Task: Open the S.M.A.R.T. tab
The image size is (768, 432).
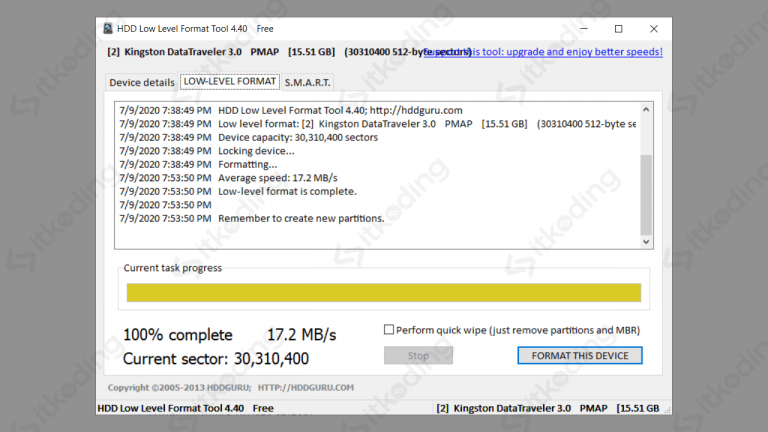Action: [x=307, y=82]
